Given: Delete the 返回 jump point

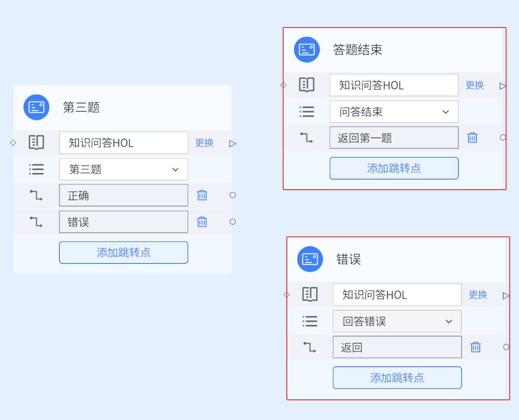Looking at the screenshot, I should click(475, 347).
